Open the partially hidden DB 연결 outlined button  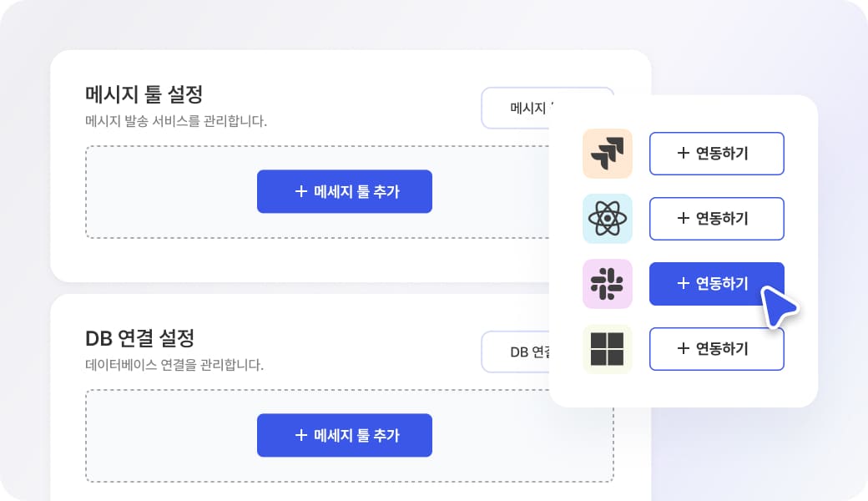[x=516, y=352]
